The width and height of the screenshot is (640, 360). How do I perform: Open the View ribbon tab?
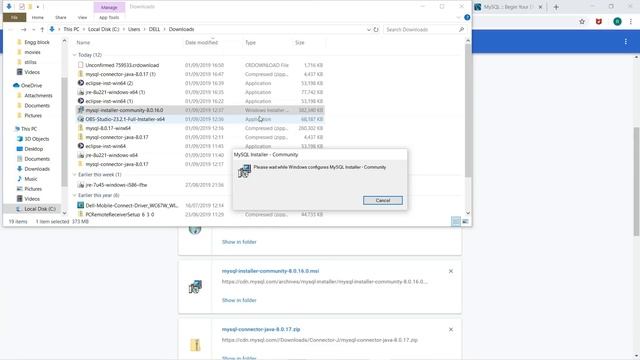82,18
